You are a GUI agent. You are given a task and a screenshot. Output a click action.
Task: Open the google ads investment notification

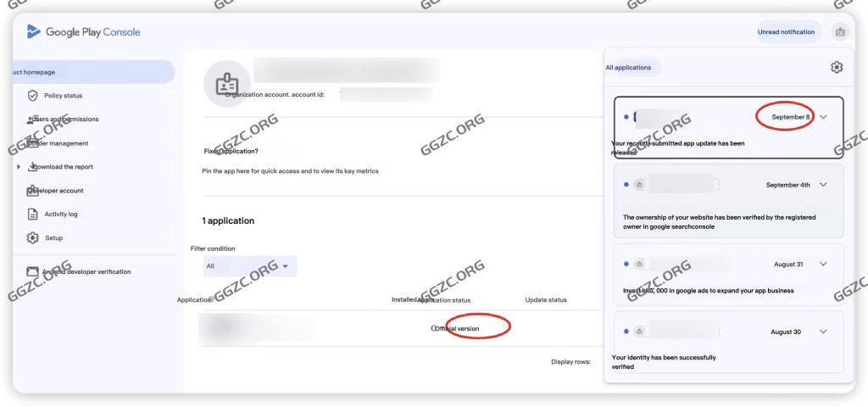[728, 274]
